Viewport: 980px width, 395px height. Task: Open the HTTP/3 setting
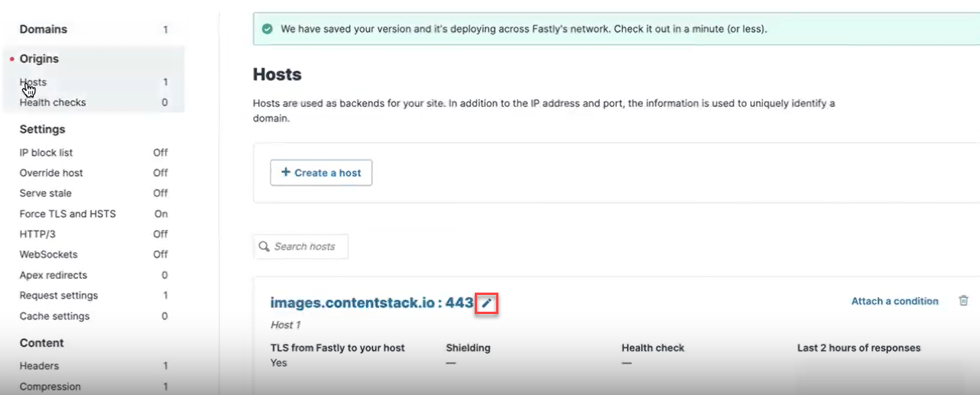coord(37,234)
